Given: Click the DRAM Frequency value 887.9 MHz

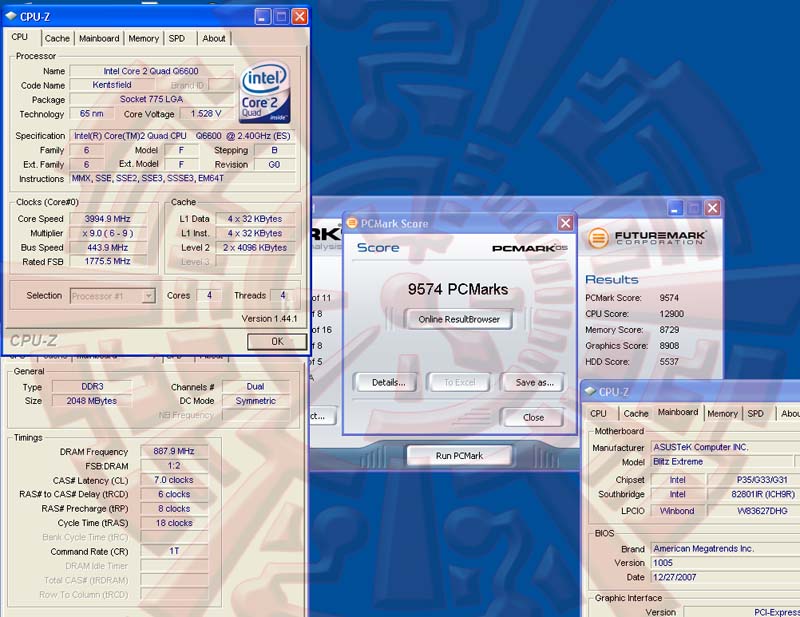Looking at the screenshot, I should click(174, 451).
